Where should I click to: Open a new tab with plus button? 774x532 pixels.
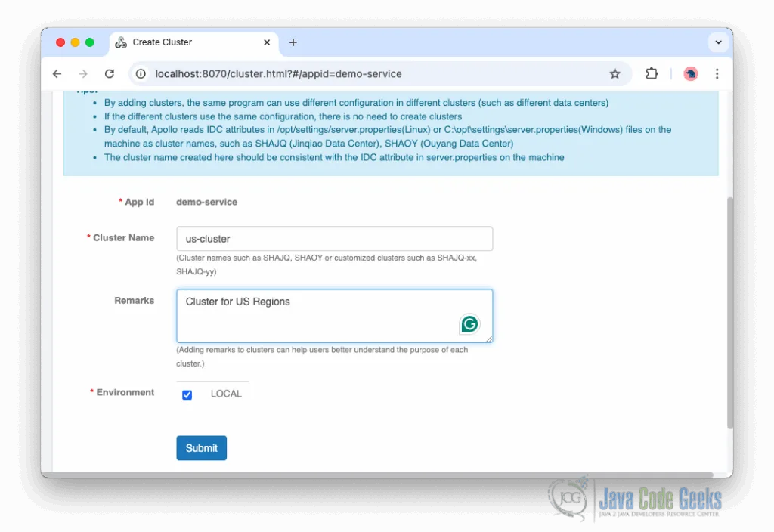click(x=293, y=42)
